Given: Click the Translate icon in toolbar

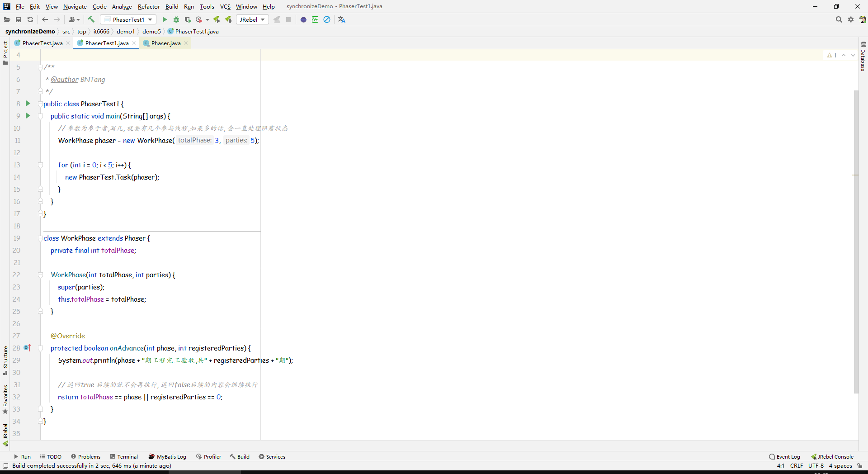Looking at the screenshot, I should pos(342,19).
